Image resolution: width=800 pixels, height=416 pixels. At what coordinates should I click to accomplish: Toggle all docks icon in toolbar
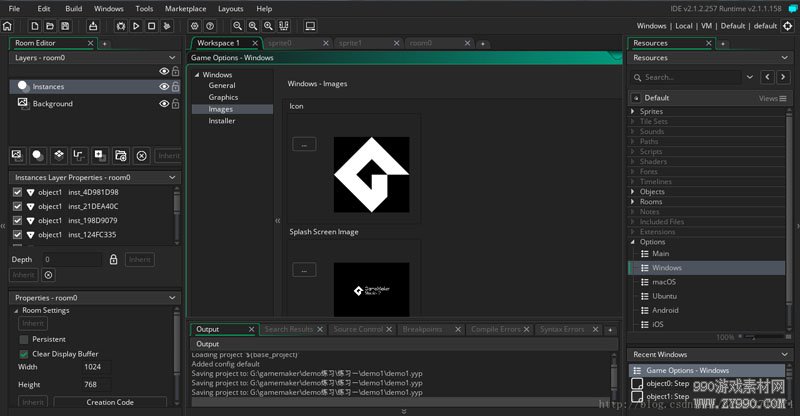pyautogui.click(x=284, y=26)
